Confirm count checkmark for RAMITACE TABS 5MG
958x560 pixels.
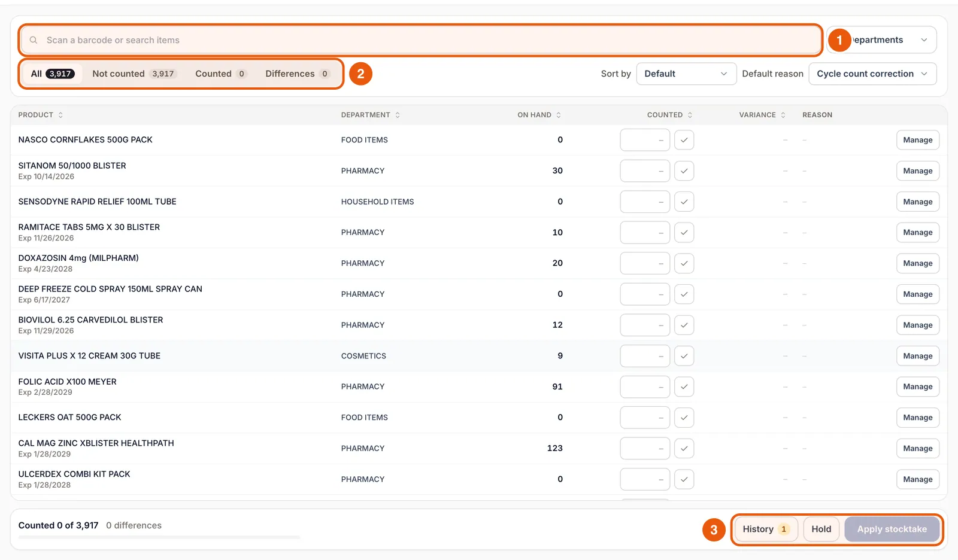point(684,233)
